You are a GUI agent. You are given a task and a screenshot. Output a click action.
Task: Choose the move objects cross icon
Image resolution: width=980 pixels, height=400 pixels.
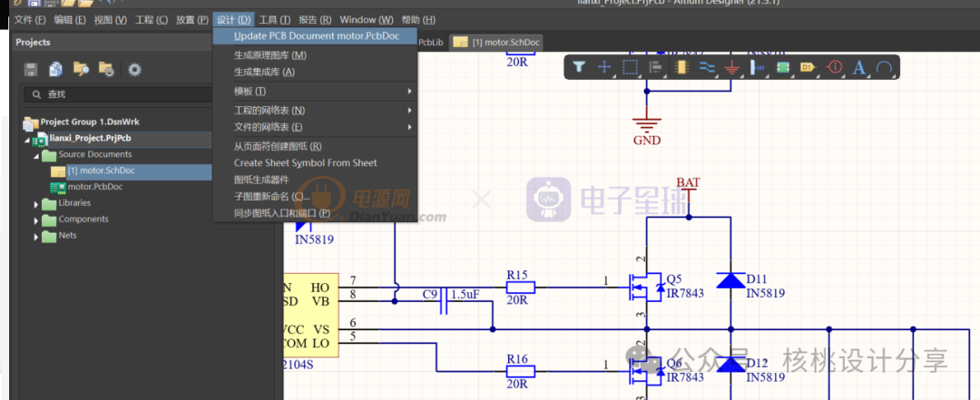click(604, 67)
